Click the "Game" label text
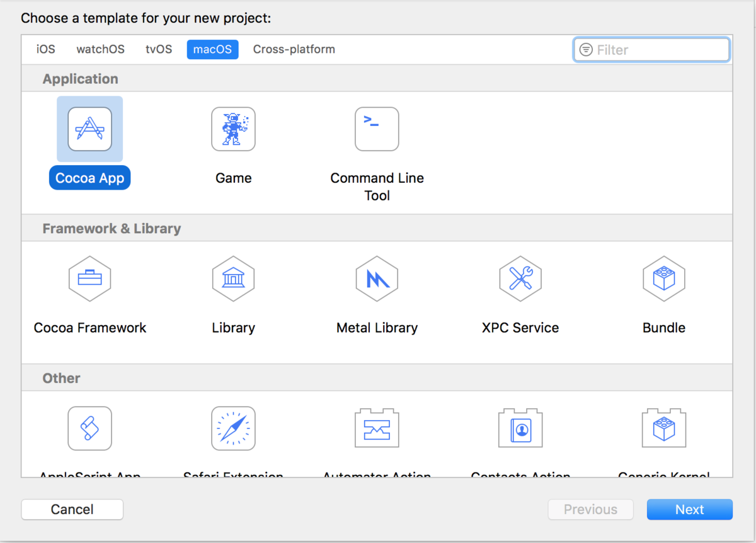 [x=234, y=178]
